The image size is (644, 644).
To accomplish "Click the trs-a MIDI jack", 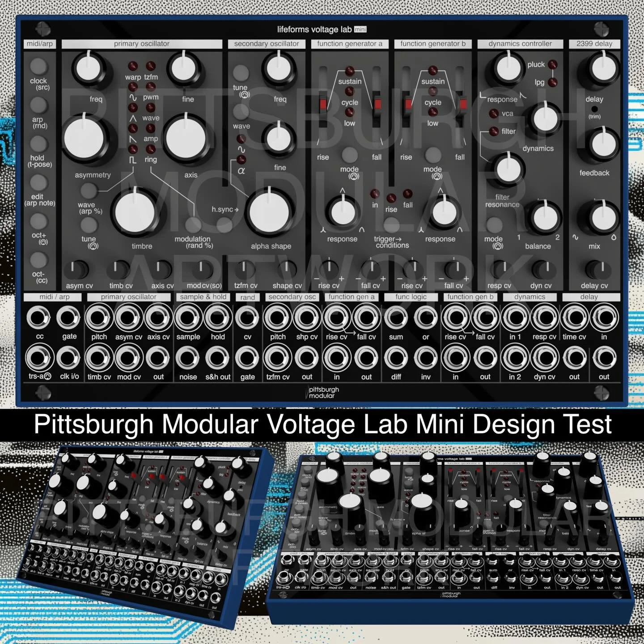I will pos(40,358).
